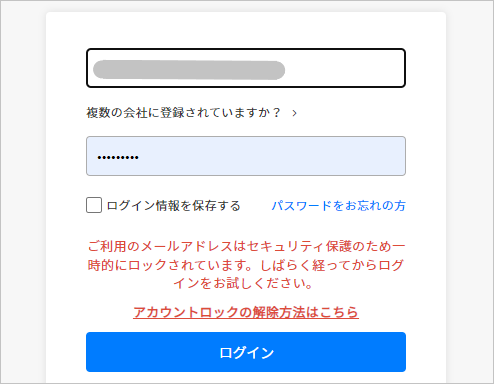This screenshot has height=384, width=494.
Task: Click the ログイン情報を保存する label text
Action: [173, 206]
